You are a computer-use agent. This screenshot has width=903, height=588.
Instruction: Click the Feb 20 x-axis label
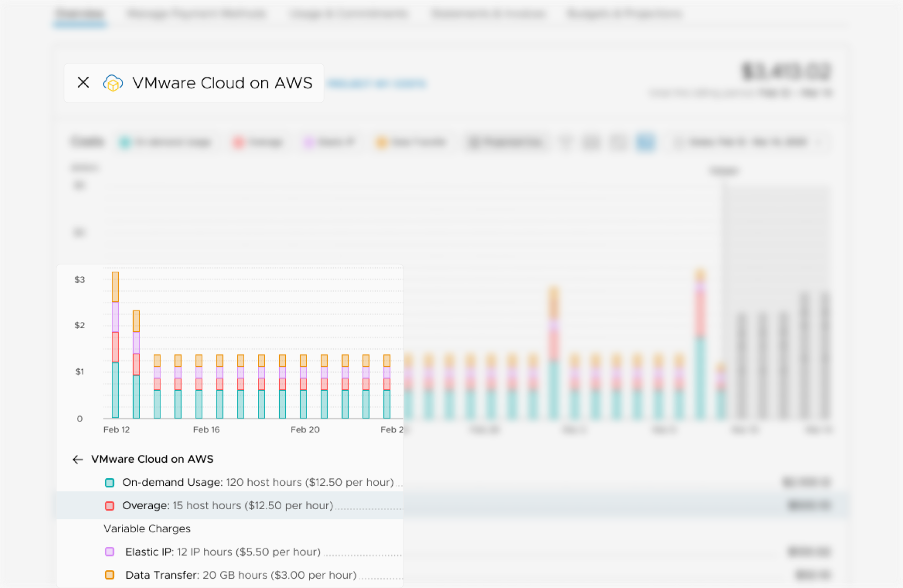(x=305, y=430)
